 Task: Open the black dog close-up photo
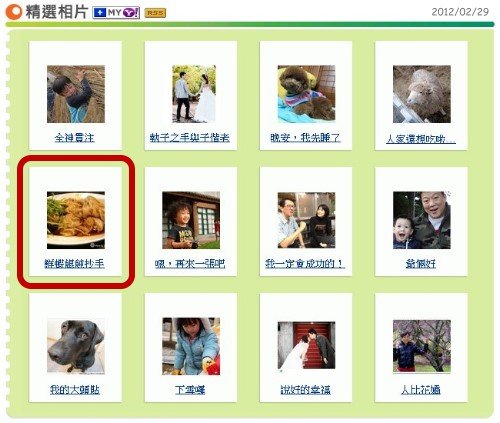point(76,346)
